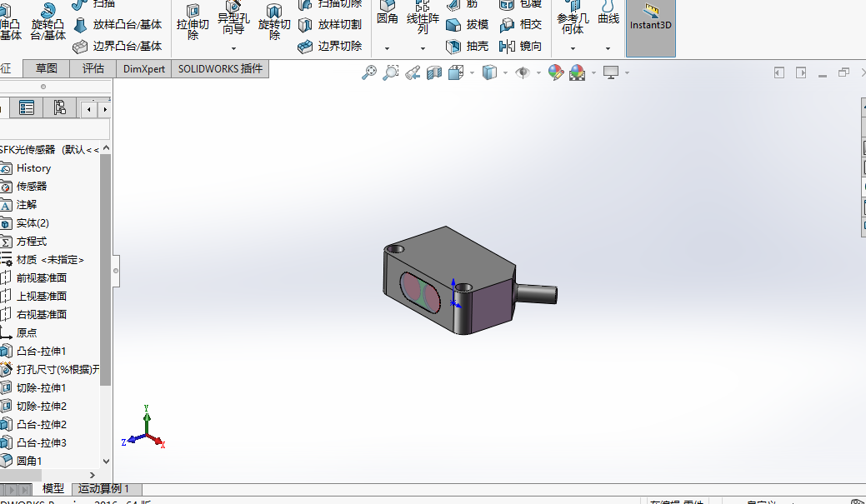Switch to SOLIDWORKS 插件 tab

220,68
